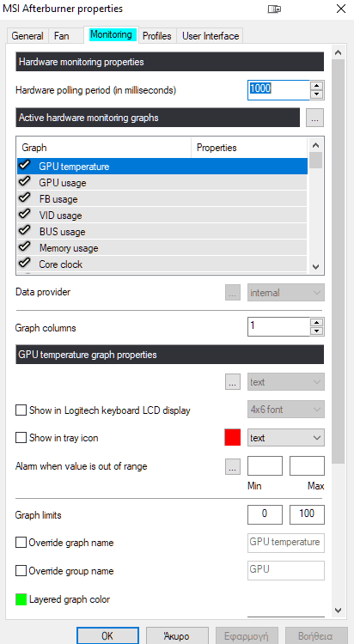354x644 pixels.
Task: Click the ellipsis button beside Active hardware monitoring graphs
Action: tap(315, 118)
